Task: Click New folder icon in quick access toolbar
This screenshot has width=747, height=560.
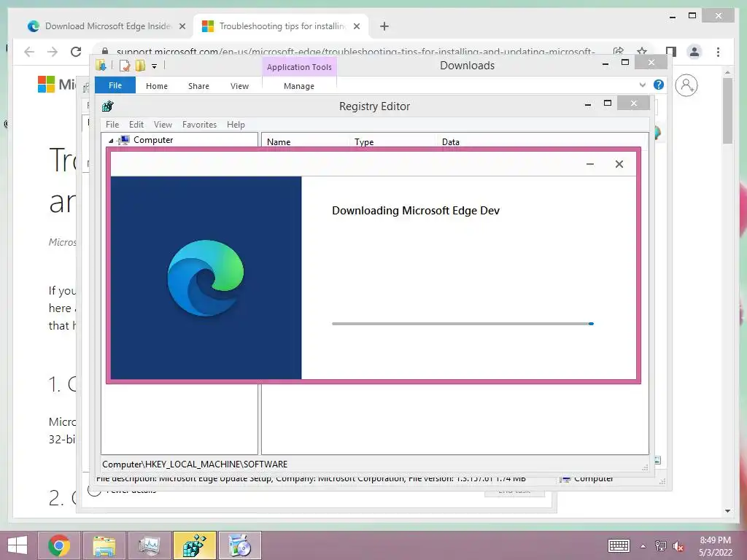Action: click(140, 65)
